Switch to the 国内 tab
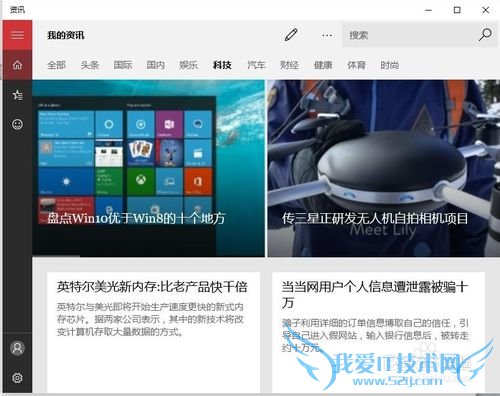Screen dimensions: 500x396 coord(156,65)
